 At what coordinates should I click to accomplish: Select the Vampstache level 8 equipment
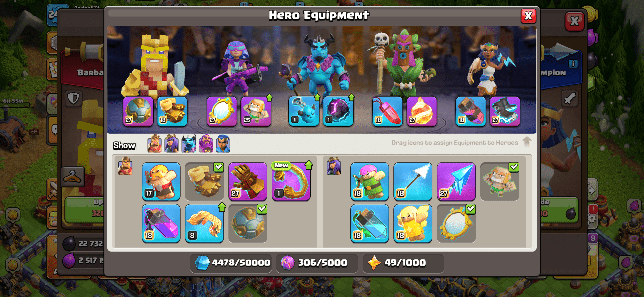[x=204, y=223]
